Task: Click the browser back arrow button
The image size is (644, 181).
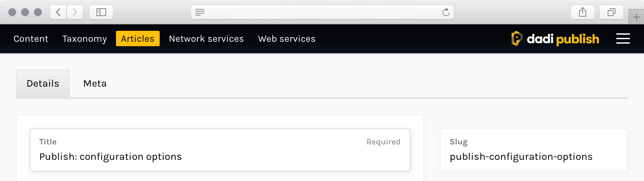Action: click(58, 12)
